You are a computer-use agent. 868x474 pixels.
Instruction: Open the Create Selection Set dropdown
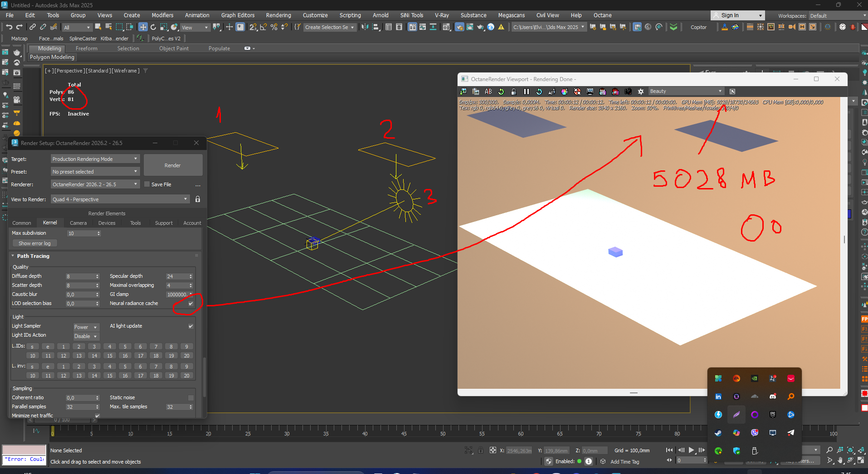pyautogui.click(x=330, y=27)
